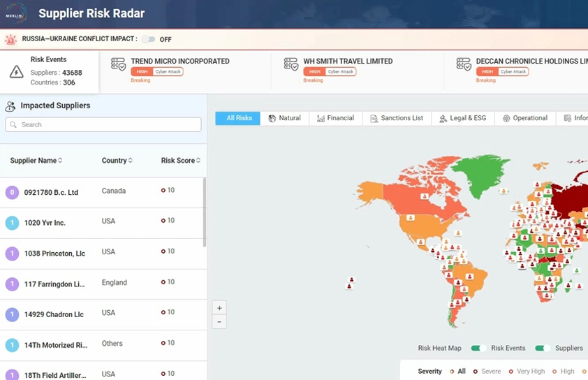Click the WH Smith Travel supplier icon
Viewport: 588px width, 380px height.
(x=291, y=65)
